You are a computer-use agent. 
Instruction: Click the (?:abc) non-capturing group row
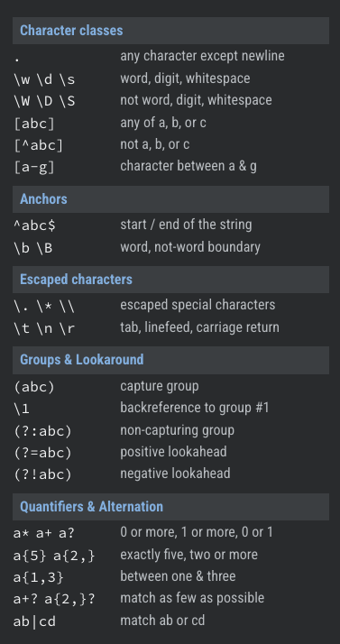click(170, 430)
